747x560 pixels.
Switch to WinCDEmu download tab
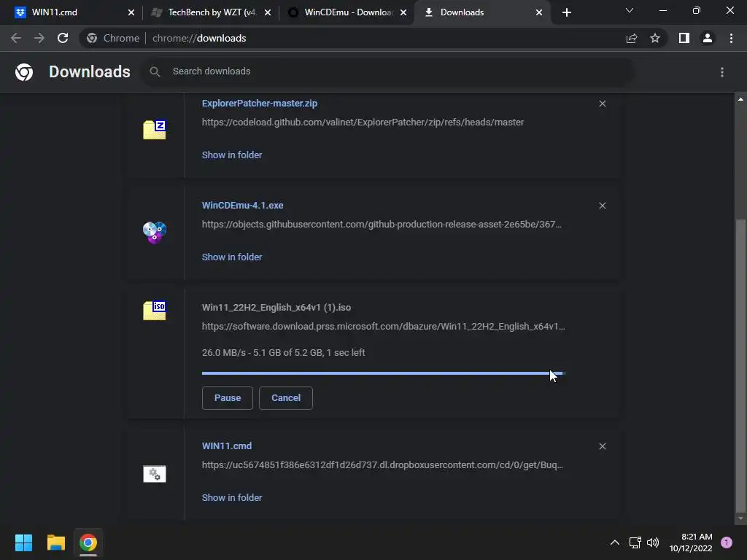point(347,12)
